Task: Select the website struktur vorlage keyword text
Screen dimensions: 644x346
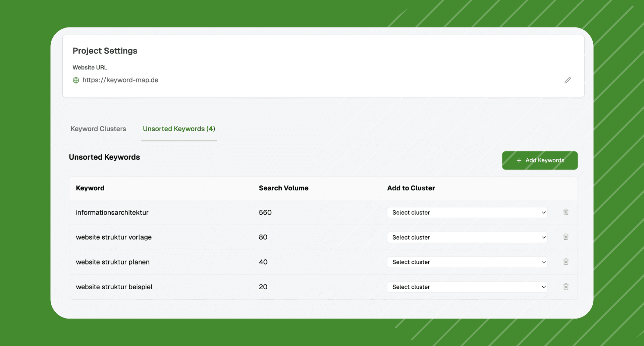Action: 114,237
